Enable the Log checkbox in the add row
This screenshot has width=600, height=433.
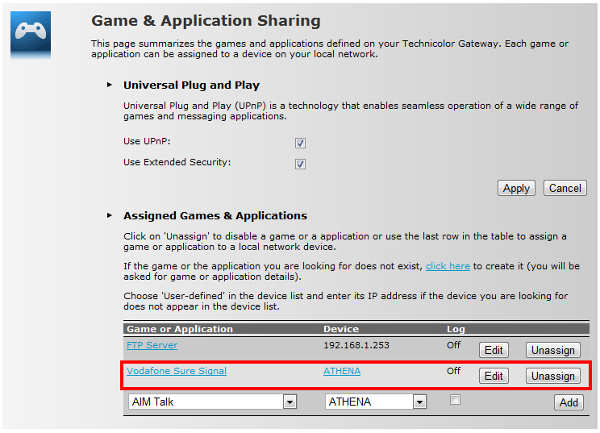point(456,400)
